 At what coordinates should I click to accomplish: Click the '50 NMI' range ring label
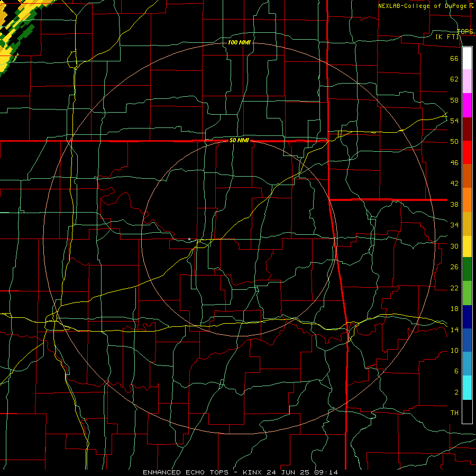[x=239, y=141]
